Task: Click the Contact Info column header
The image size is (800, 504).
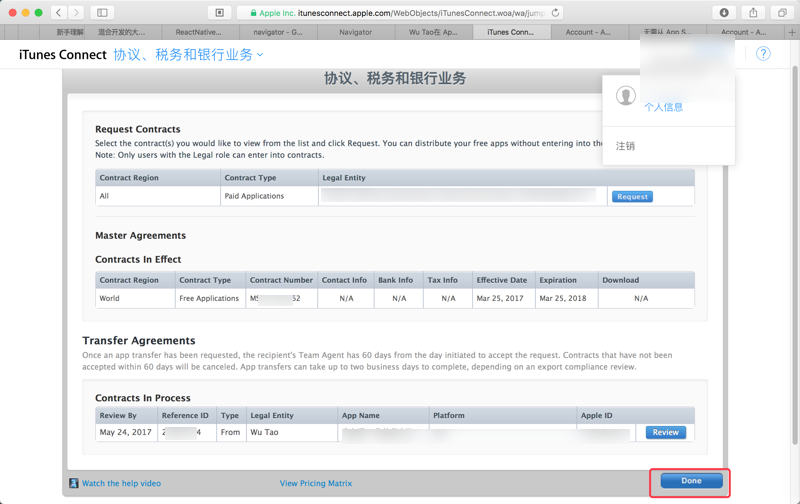Action: click(x=344, y=280)
